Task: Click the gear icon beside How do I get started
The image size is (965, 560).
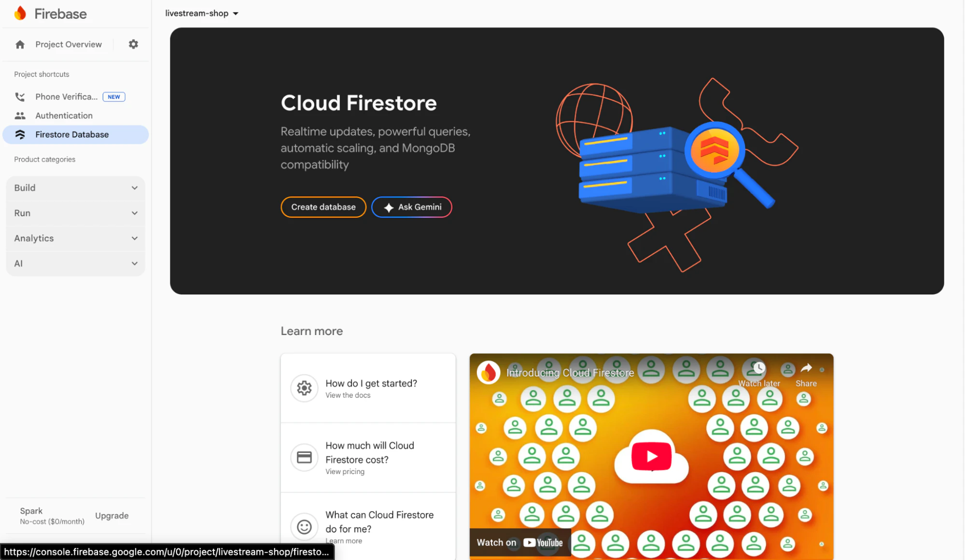Action: (x=304, y=388)
